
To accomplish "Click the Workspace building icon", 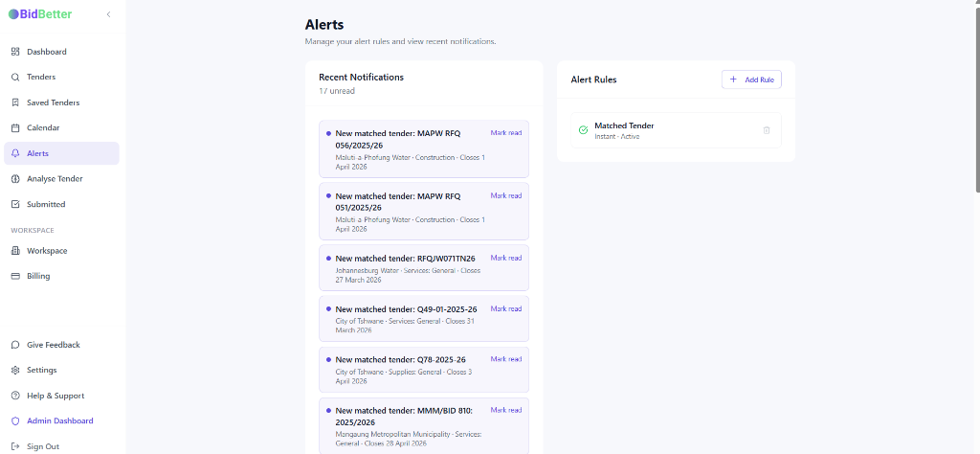I will click(15, 251).
